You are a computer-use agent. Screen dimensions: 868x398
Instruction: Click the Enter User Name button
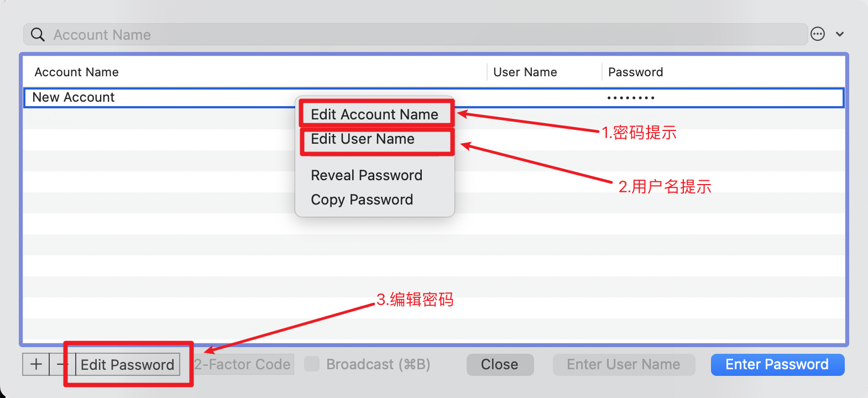(624, 364)
